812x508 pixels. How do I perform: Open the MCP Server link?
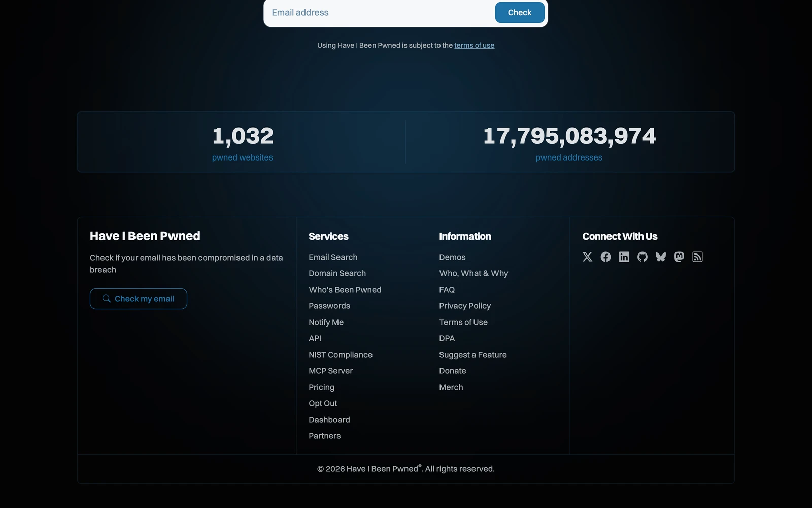point(330,371)
